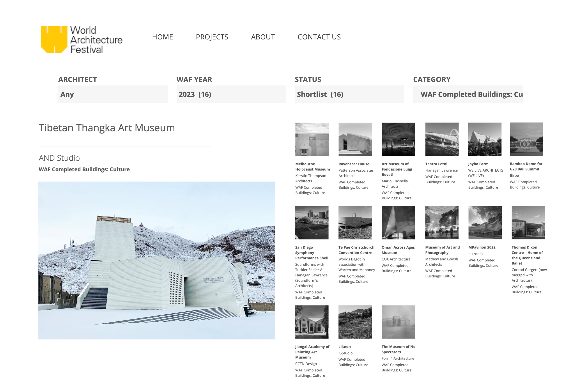Open the Melbourne Holocaust Museum thumbnail
The height and width of the screenshot is (392, 588).
pos(312,139)
